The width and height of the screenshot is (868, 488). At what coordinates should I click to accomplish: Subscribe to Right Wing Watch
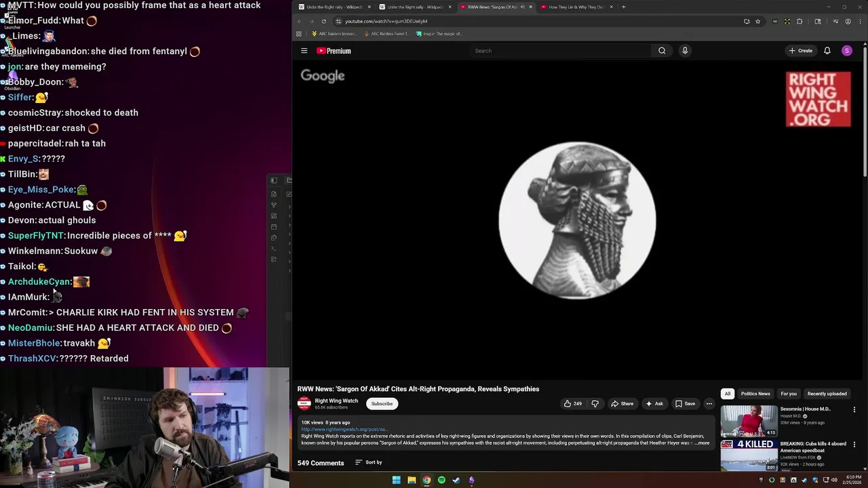click(382, 404)
